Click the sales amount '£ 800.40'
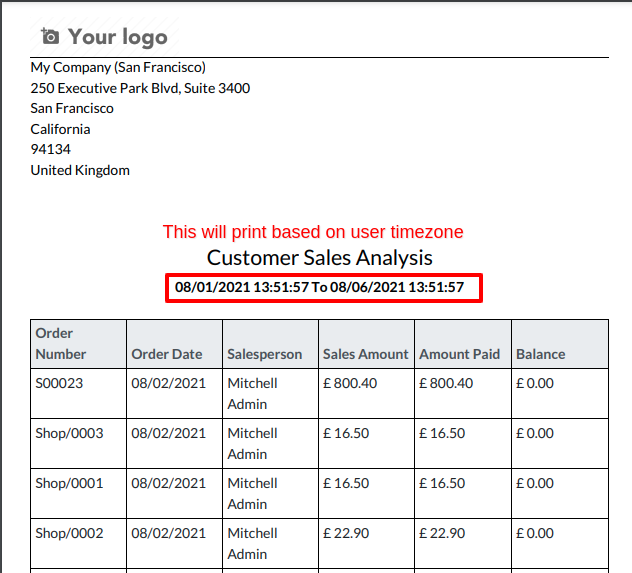 350,383
